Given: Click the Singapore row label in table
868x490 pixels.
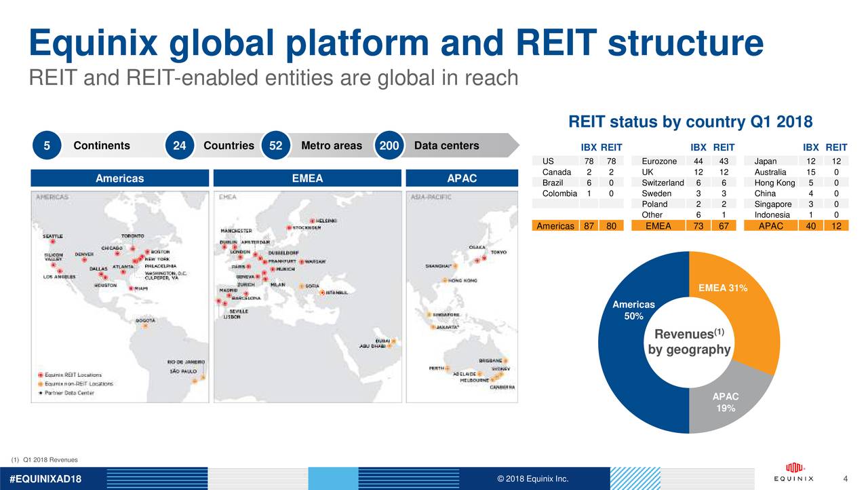Looking at the screenshot, I should (x=773, y=204).
